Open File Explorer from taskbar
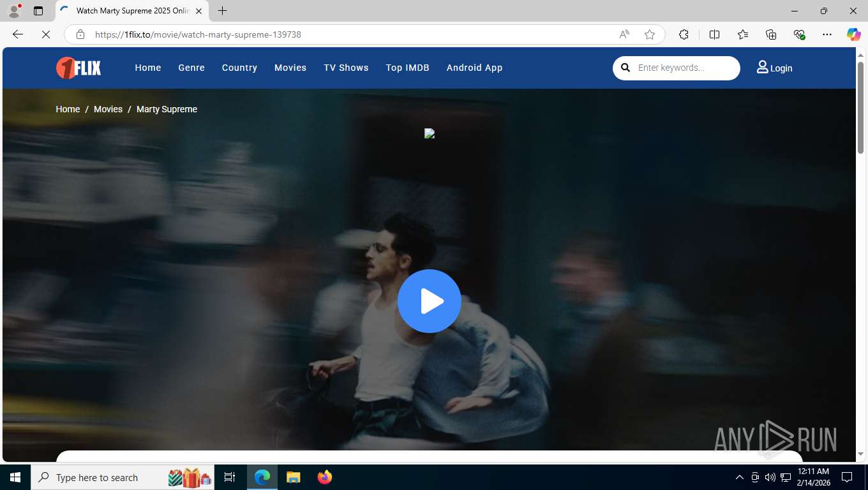The image size is (868, 490). [x=293, y=477]
